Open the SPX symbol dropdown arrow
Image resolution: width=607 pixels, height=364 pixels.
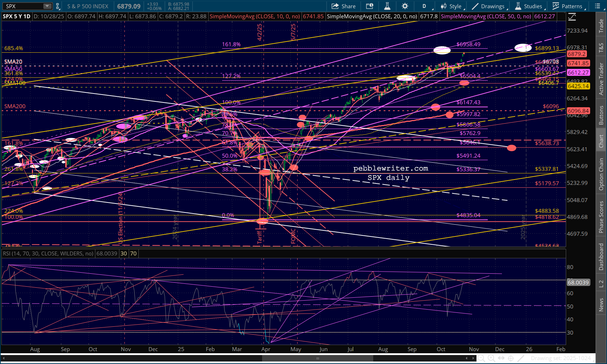coord(47,6)
